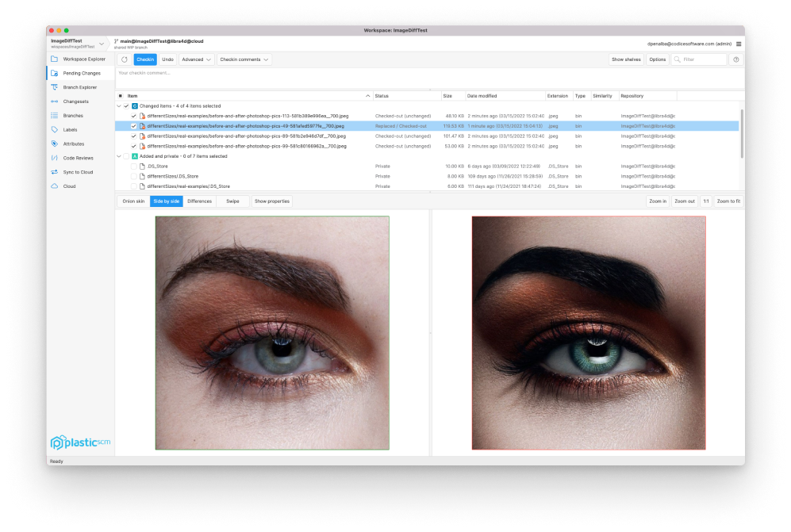
Task: Switch to Onion skin view
Action: coord(133,201)
